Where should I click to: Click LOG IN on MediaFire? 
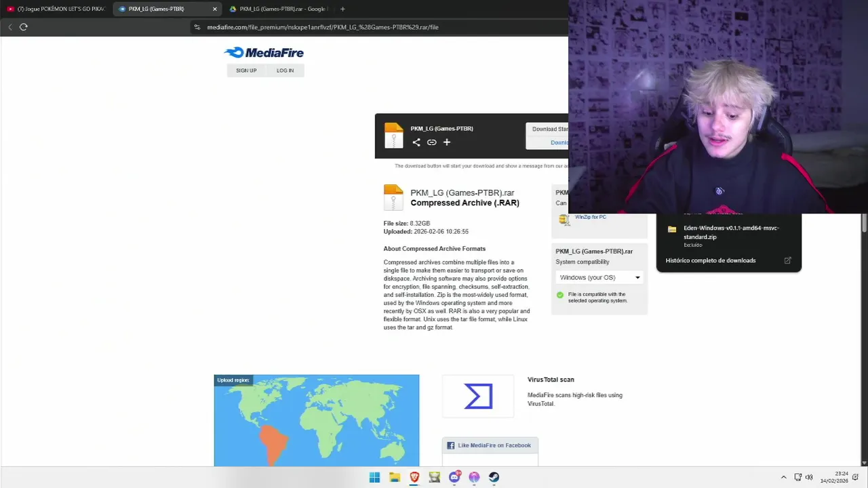coord(285,70)
